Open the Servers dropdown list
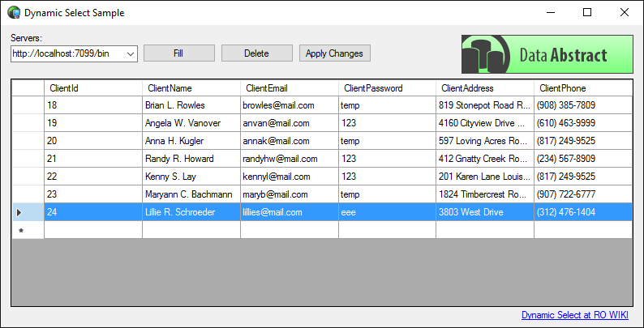The image size is (644, 328). tap(130, 53)
